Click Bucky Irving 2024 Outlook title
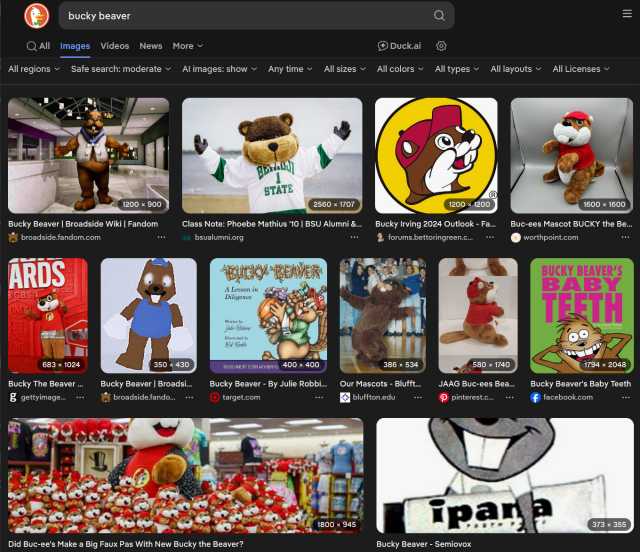This screenshot has height=552, width=640. click(436, 224)
